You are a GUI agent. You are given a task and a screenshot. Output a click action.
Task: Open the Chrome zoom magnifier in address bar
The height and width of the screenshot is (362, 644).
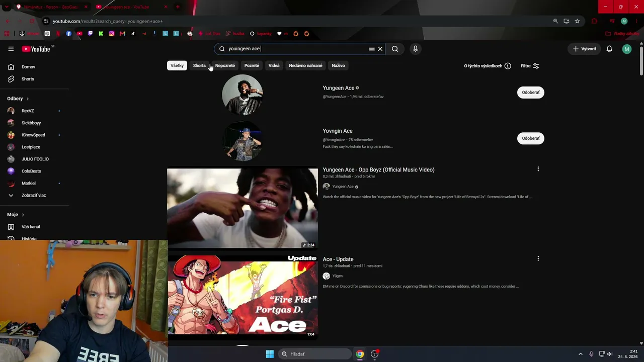point(555,21)
